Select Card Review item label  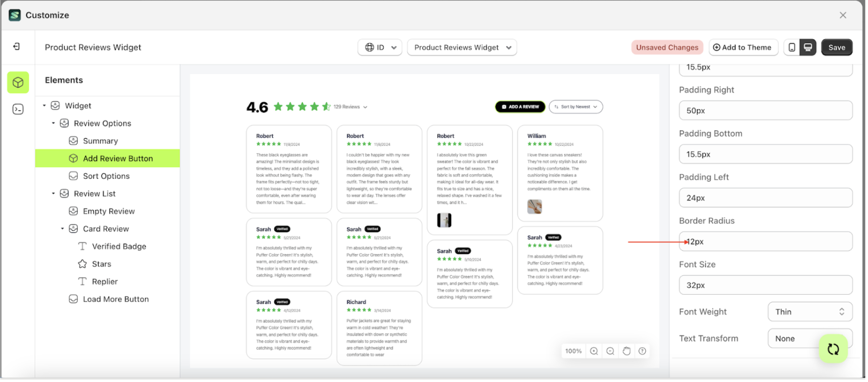pyautogui.click(x=106, y=228)
